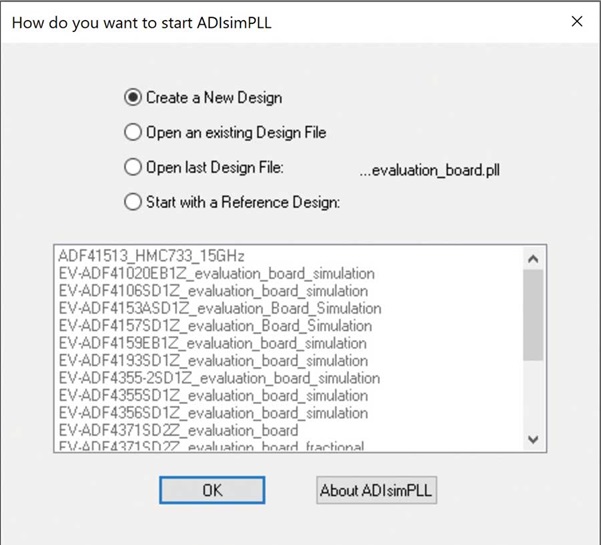Select the Open last Design File option
The image size is (601, 545).
[133, 167]
